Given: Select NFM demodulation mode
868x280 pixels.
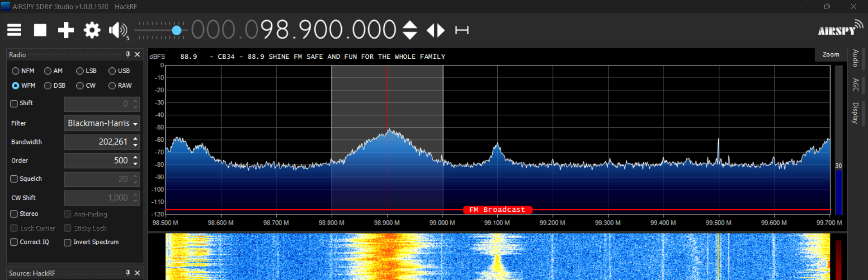Looking at the screenshot, I should pos(23,71).
